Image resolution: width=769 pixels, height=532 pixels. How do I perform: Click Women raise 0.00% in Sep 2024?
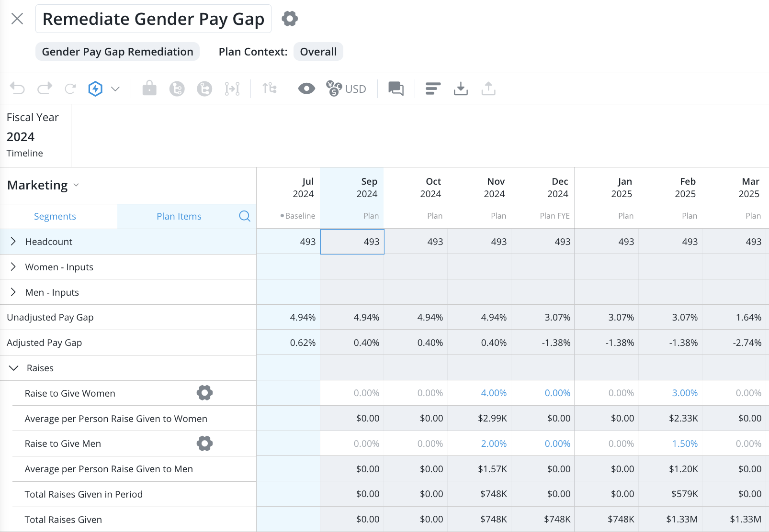click(x=352, y=393)
